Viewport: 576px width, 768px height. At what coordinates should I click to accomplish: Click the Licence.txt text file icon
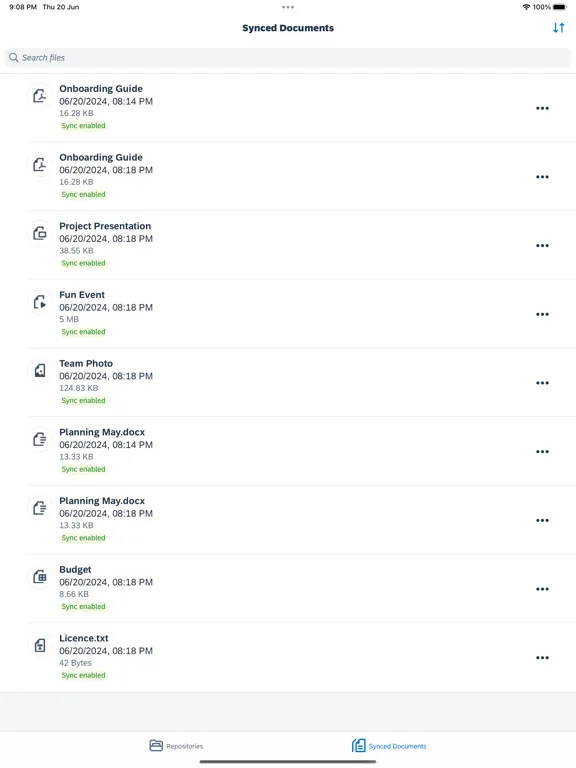point(40,645)
